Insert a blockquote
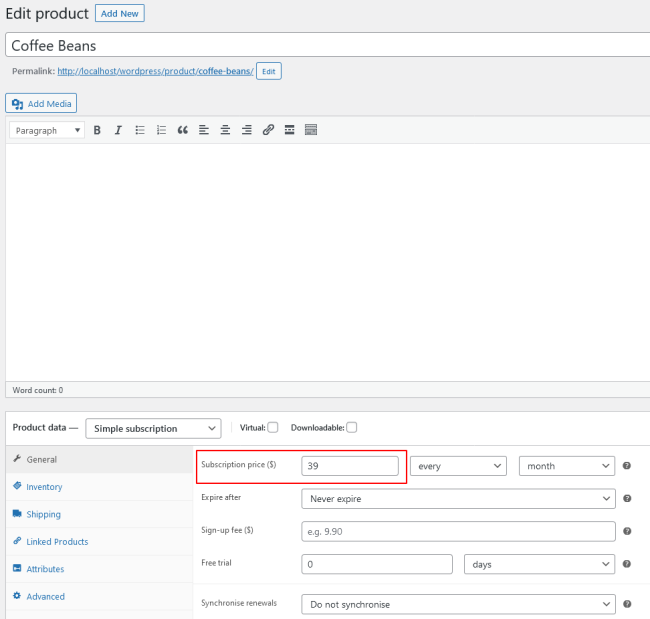This screenshot has height=619, width=650. [x=182, y=130]
